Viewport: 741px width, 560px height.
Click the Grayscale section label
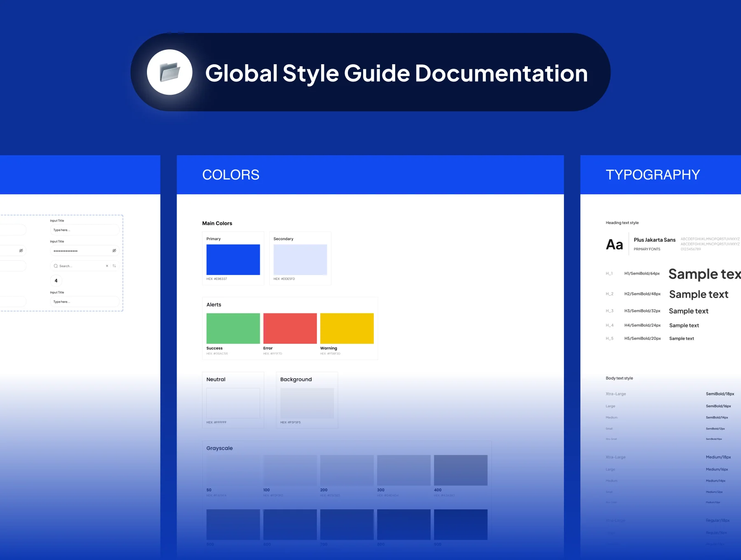(x=219, y=448)
